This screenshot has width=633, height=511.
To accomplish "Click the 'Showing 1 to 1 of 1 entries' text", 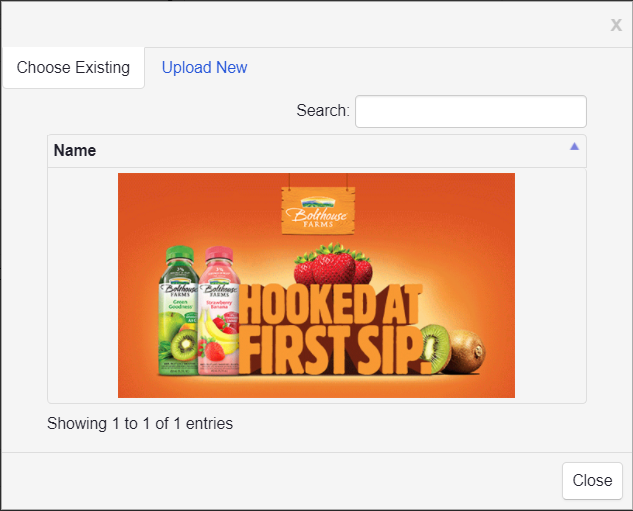I will tap(140, 423).
